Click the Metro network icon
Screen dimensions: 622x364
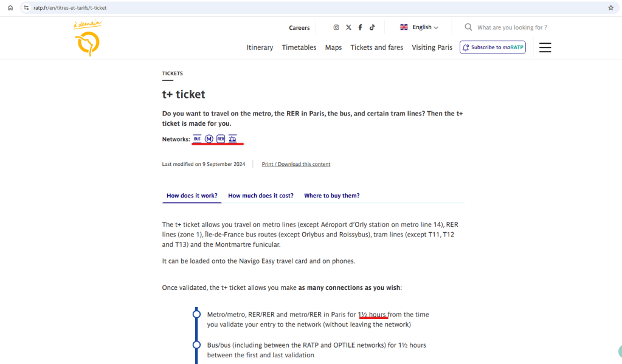(209, 139)
